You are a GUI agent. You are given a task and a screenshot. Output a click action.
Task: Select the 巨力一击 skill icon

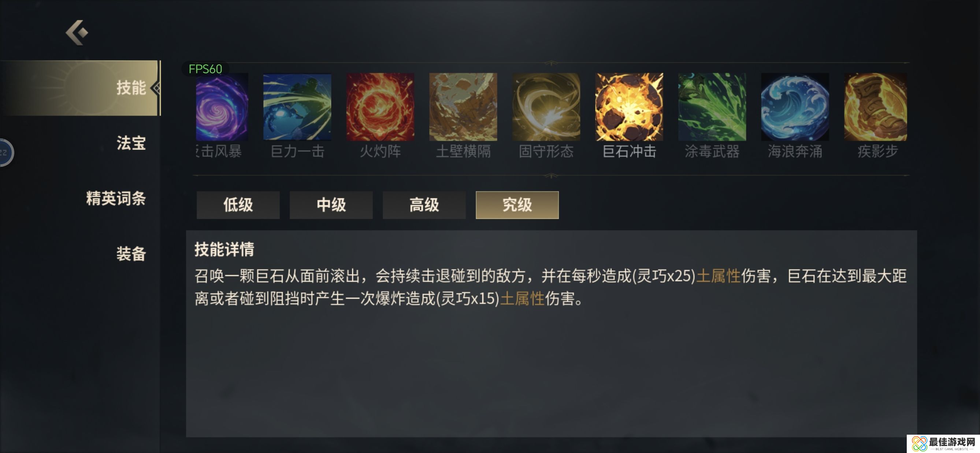point(297,107)
